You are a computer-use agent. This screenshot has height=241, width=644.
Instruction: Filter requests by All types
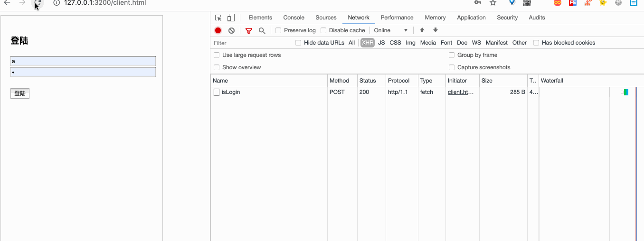click(x=351, y=43)
